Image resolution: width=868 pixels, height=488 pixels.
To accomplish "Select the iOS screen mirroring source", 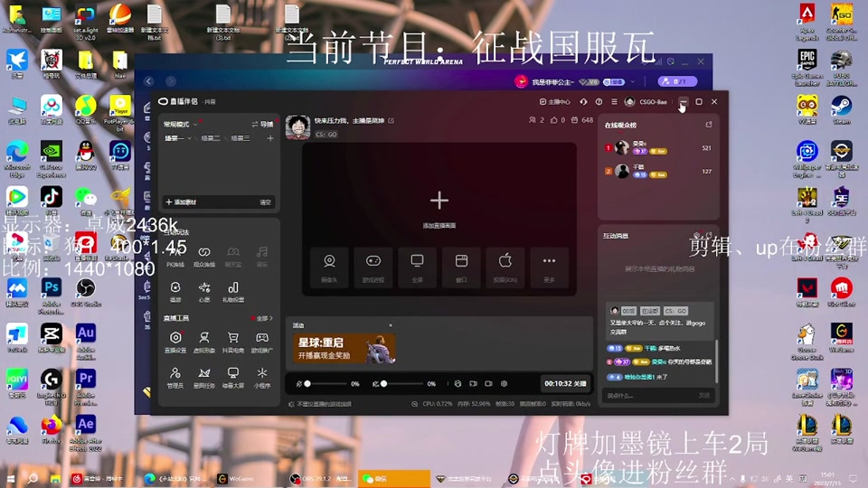I will click(505, 267).
